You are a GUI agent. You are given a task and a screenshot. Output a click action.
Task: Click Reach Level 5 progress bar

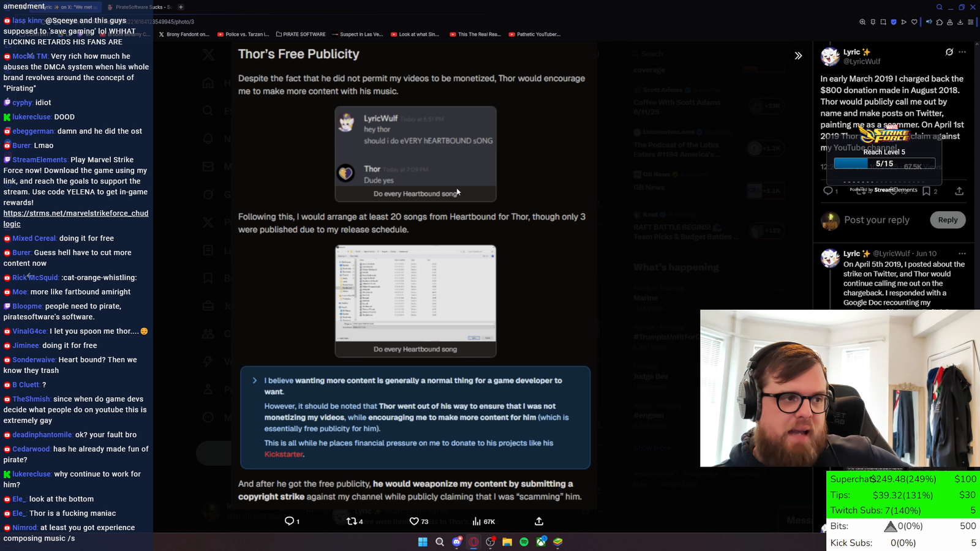click(884, 163)
